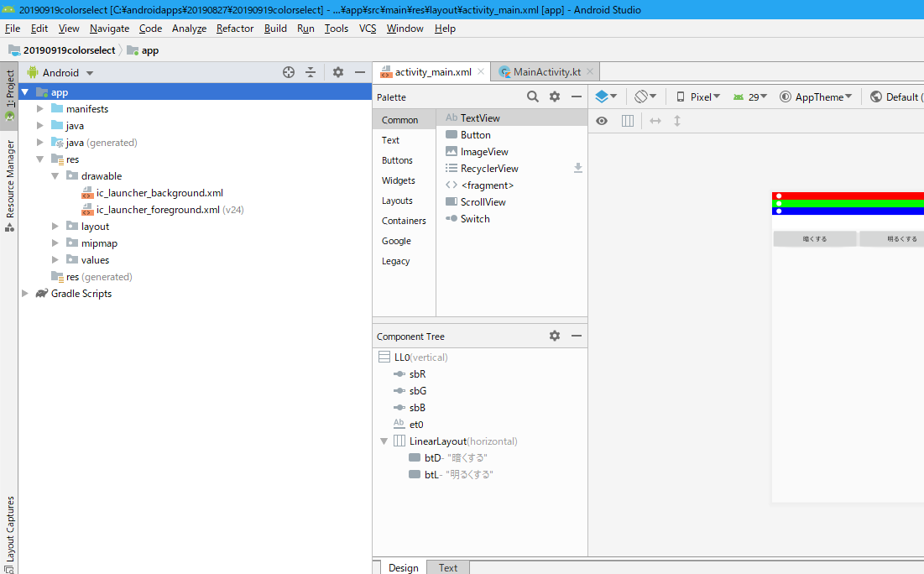Click the horizontal expand arrows icon
This screenshot has width=924, height=574.
click(655, 121)
